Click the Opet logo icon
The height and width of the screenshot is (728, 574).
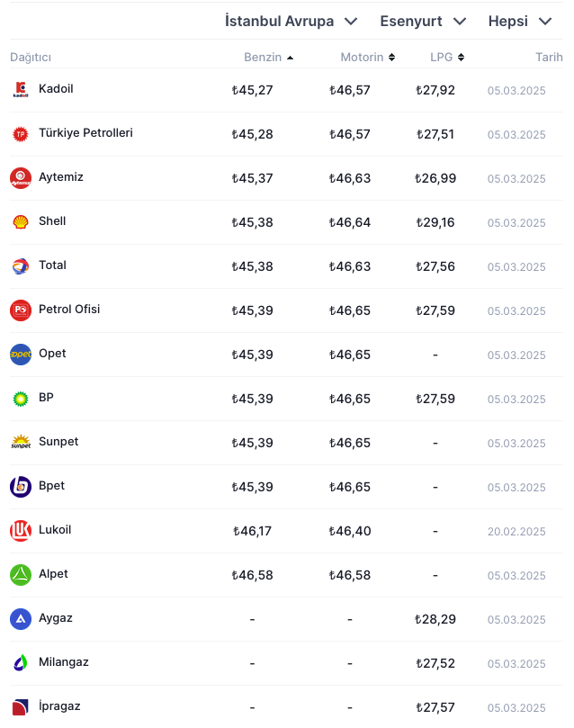(x=21, y=355)
